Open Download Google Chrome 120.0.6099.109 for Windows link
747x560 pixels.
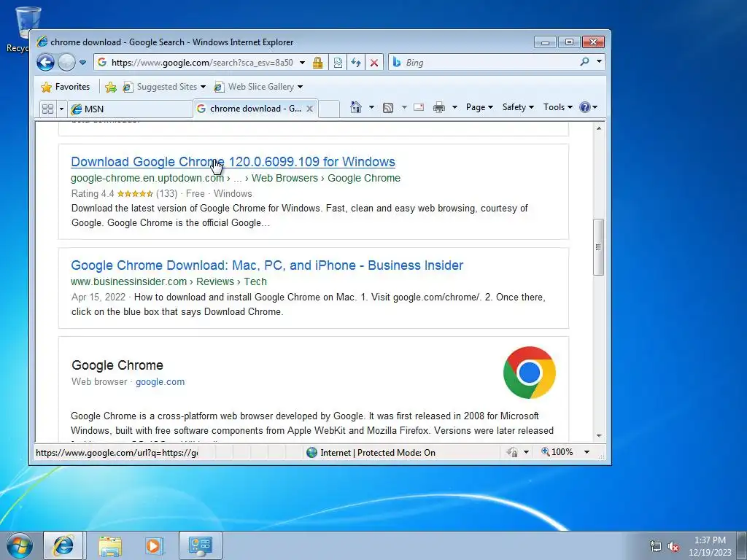click(233, 162)
